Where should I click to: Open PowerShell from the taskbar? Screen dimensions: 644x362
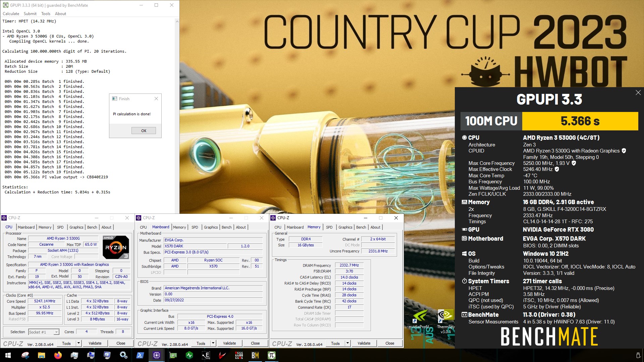pos(140,355)
